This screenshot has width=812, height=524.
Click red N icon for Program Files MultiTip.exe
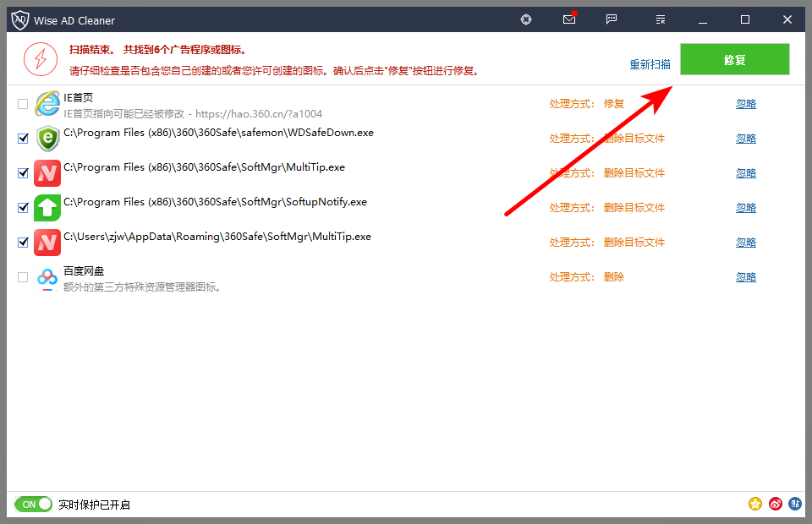tap(47, 172)
